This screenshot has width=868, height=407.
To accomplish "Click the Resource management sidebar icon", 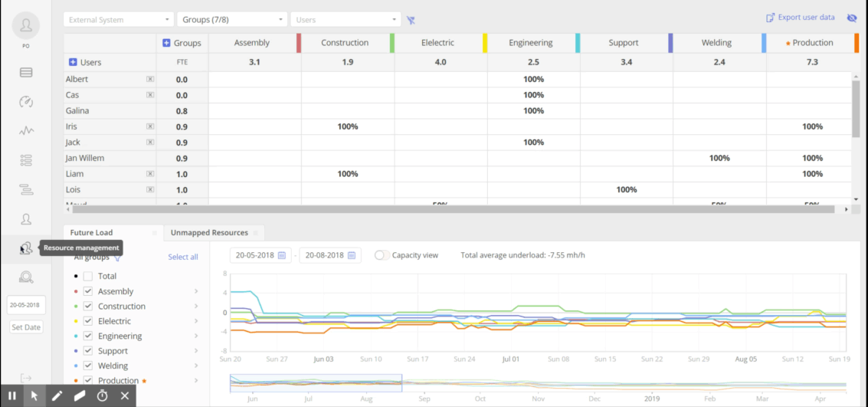I will (26, 248).
